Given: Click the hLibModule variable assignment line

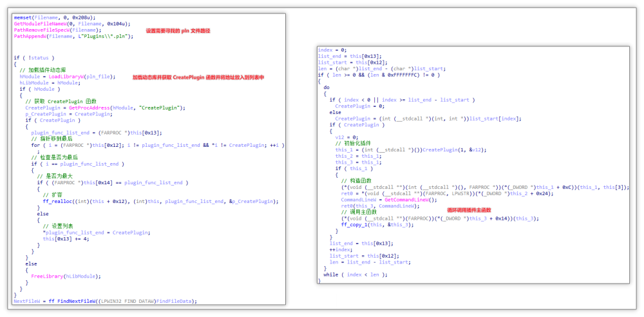Looking at the screenshot, I should coord(49,83).
